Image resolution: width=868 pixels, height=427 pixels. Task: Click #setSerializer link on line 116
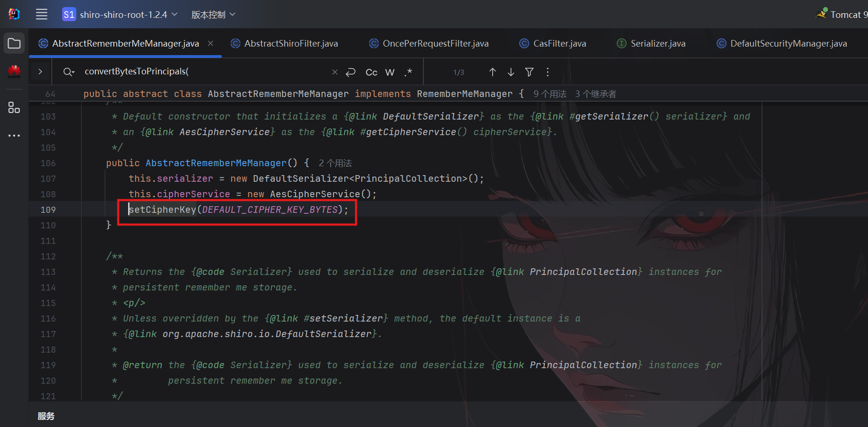[343, 318]
